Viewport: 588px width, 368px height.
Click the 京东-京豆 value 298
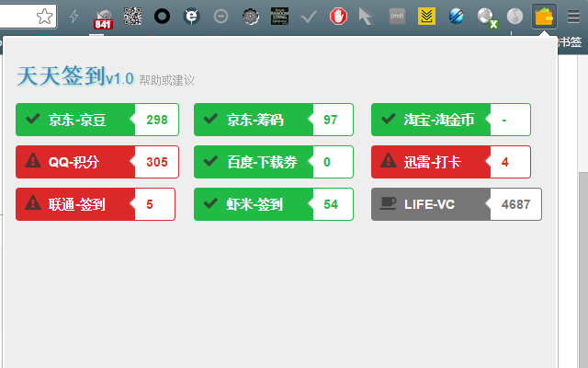tap(157, 120)
